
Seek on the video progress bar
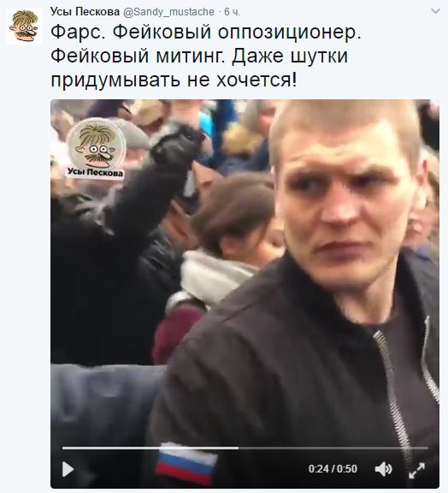pyautogui.click(x=245, y=448)
